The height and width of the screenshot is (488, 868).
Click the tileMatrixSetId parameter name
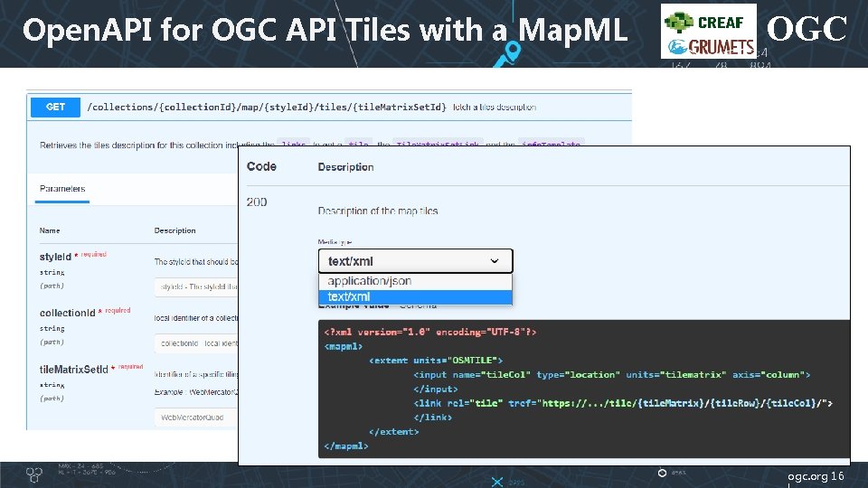tap(73, 369)
